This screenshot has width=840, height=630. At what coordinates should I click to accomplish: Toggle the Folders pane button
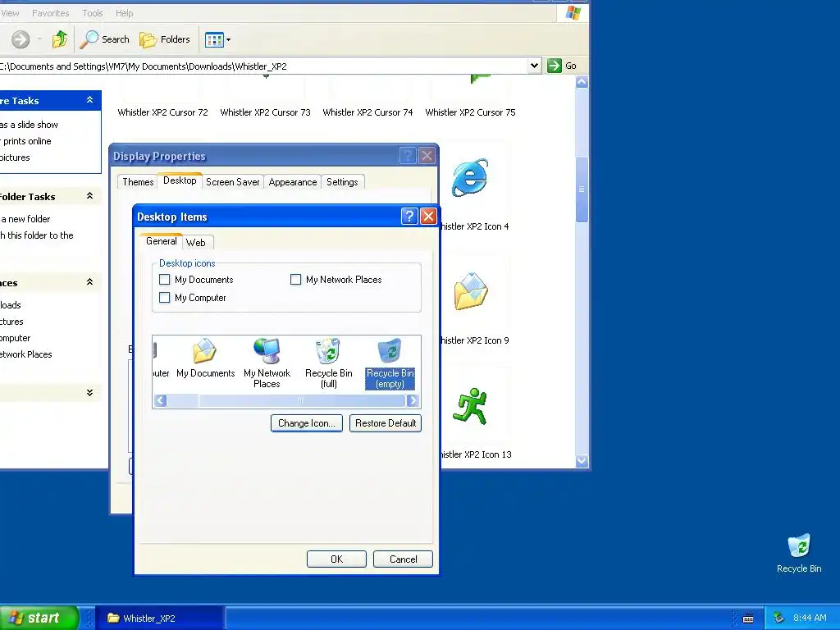coord(164,39)
